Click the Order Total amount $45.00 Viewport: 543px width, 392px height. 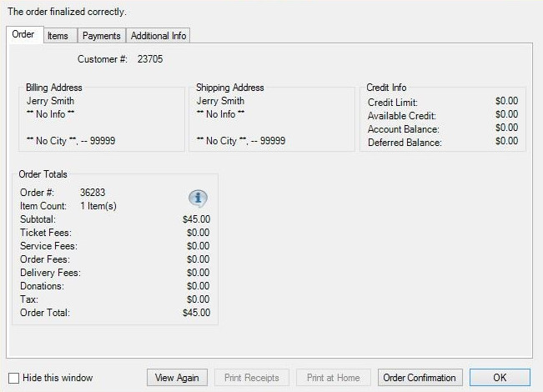pyautogui.click(x=196, y=313)
